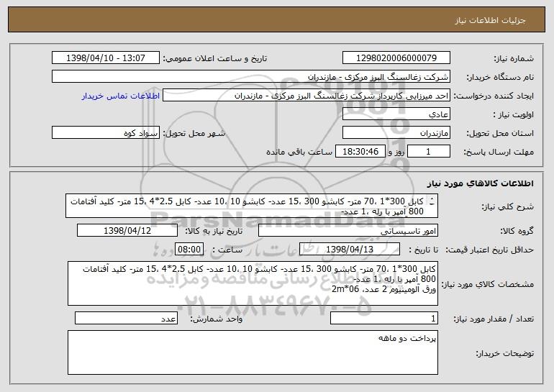Click the need date field 1398/04/12
Image resolution: width=554 pixels, height=392 pixels.
127,231
